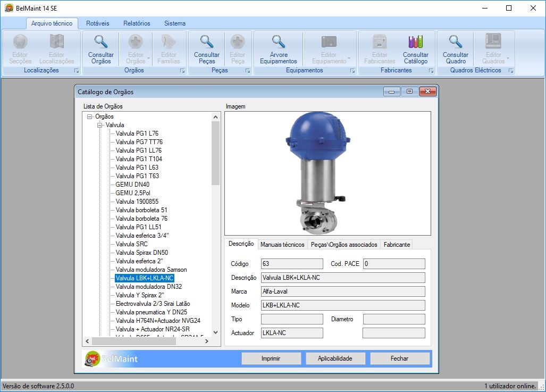Switch to the Rotáveis ribbon tab
This screenshot has height=392, width=546.
click(98, 23)
